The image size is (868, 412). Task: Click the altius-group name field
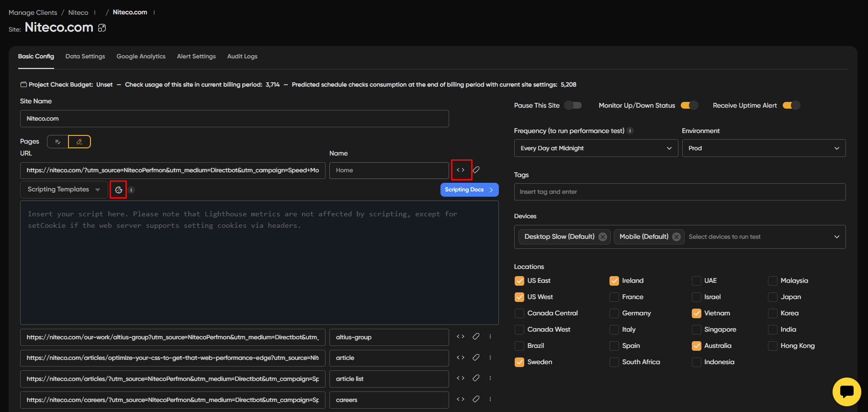click(389, 337)
